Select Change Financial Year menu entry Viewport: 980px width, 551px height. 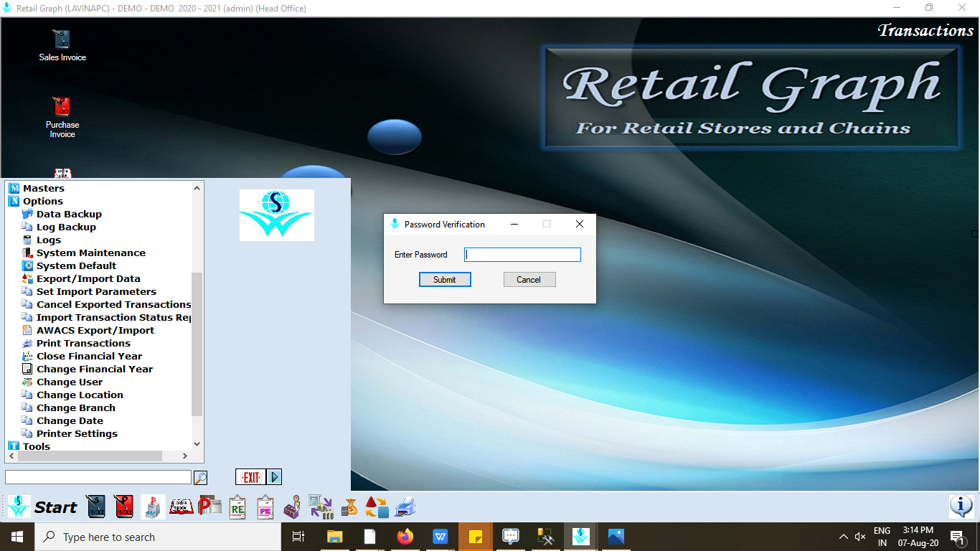click(x=95, y=369)
